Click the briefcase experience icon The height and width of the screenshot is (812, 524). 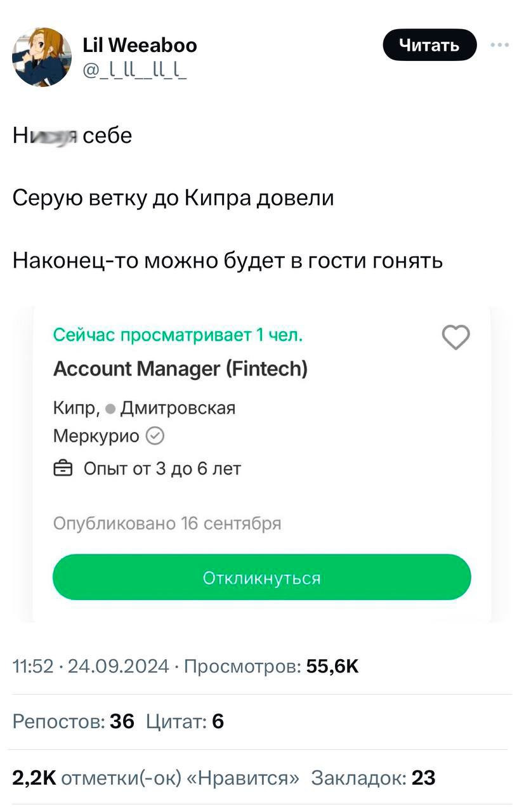point(63,469)
